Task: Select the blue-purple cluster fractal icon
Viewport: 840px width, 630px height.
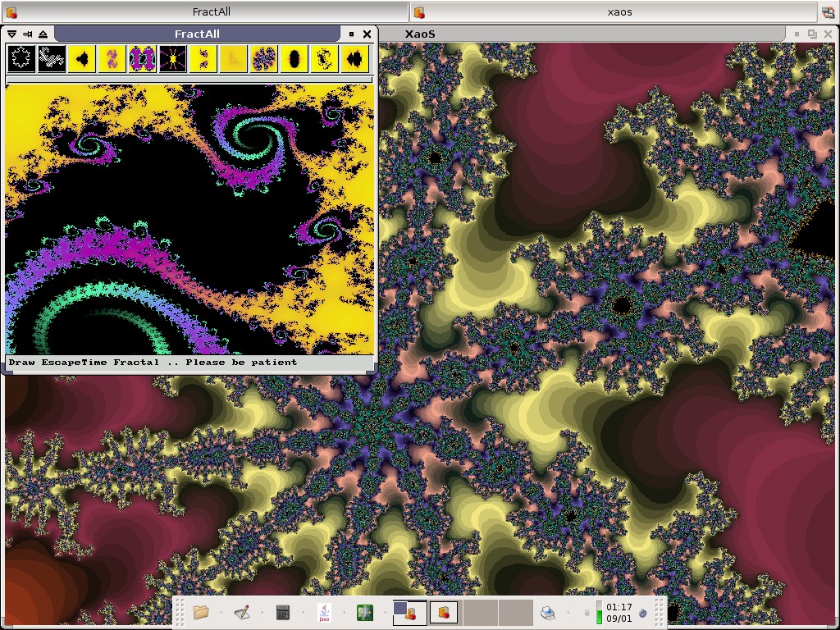Action: [x=264, y=59]
